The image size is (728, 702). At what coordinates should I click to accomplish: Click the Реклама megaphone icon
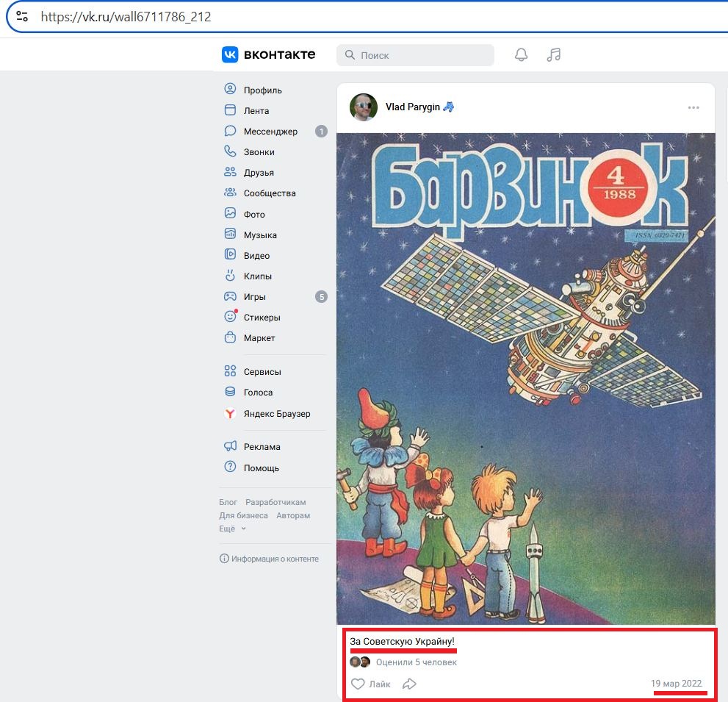[x=230, y=446]
